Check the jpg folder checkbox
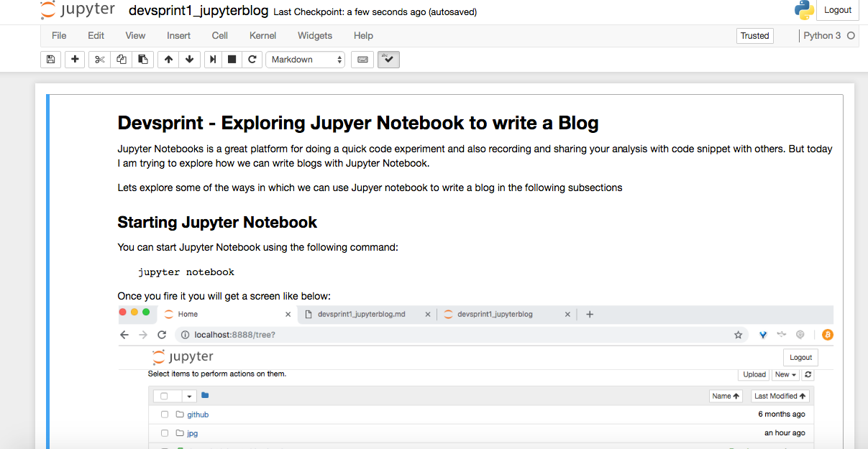The height and width of the screenshot is (449, 868). coord(165,433)
